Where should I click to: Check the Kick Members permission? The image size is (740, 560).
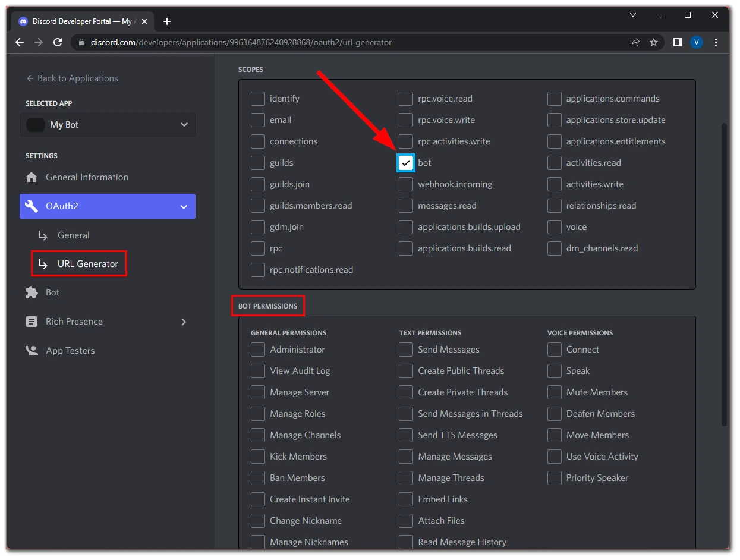point(258,457)
